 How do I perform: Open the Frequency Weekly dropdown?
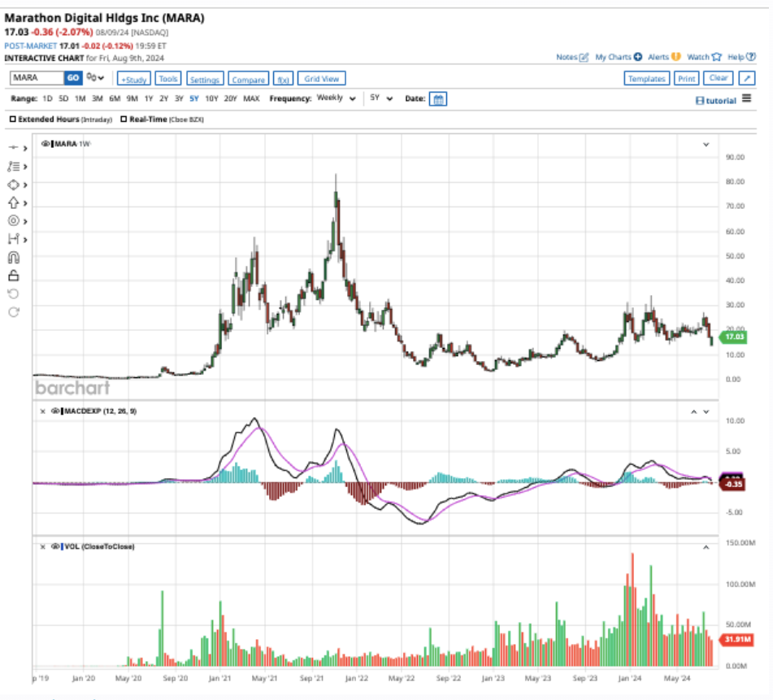[337, 98]
